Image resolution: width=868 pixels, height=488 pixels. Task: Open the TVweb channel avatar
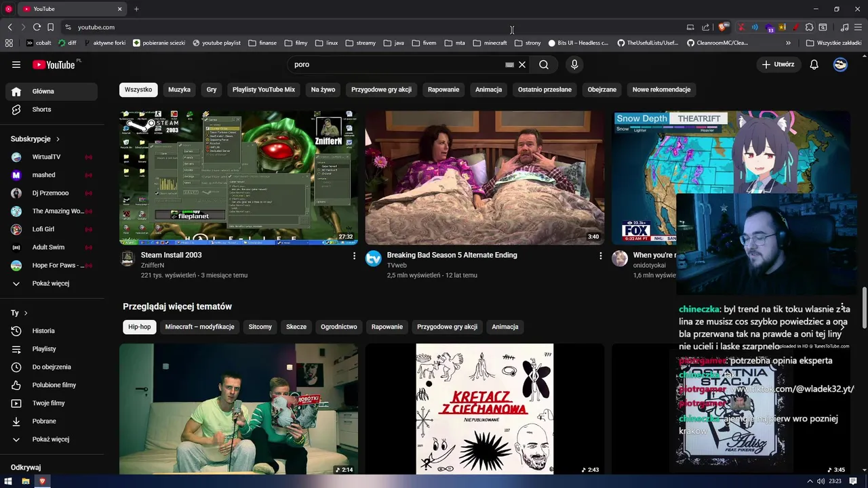pyautogui.click(x=374, y=258)
